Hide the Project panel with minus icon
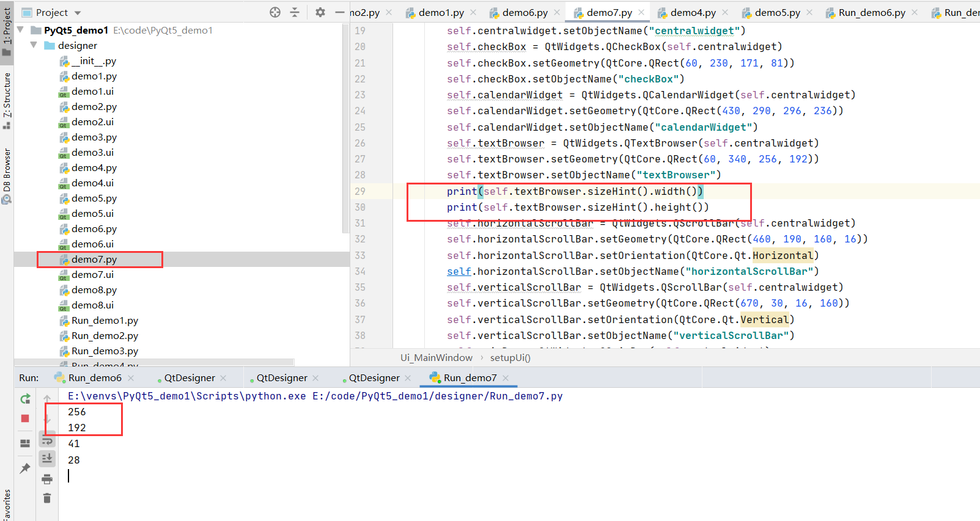 pyautogui.click(x=340, y=12)
